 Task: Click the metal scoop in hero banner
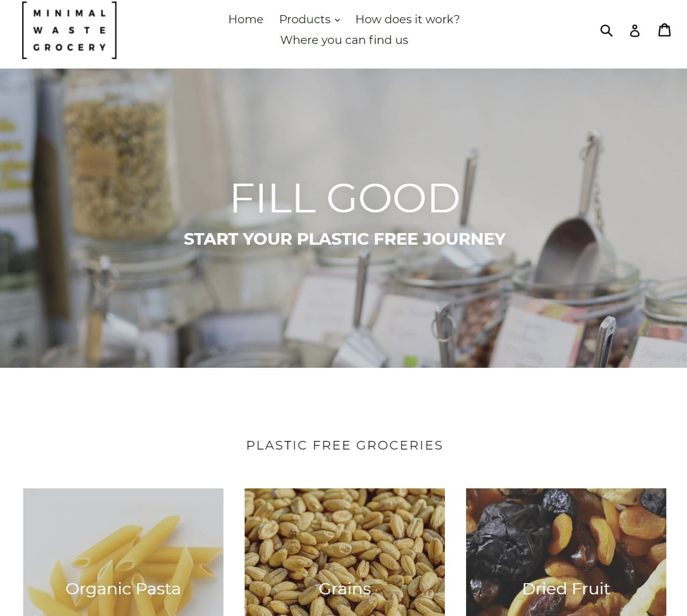click(570, 237)
